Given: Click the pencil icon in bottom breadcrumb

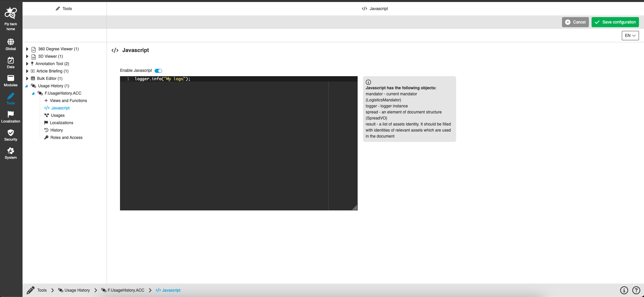Looking at the screenshot, I should click(31, 290).
